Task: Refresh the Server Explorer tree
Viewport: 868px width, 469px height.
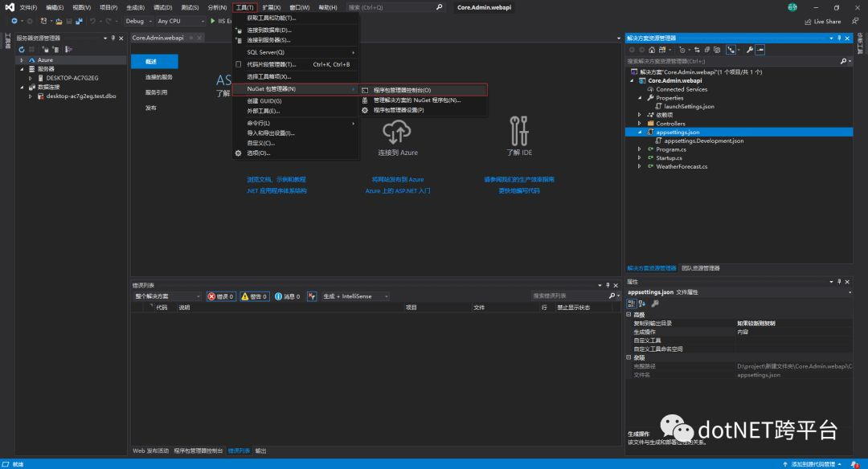Action: (22, 49)
